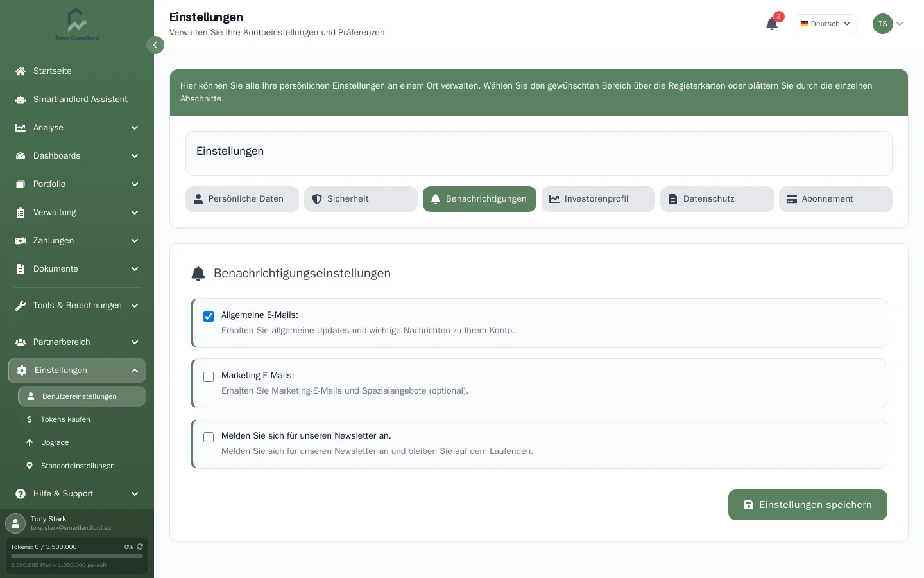Click the tony.stark@smartlandlord.eu email text
924x578 pixels.
[71, 528]
